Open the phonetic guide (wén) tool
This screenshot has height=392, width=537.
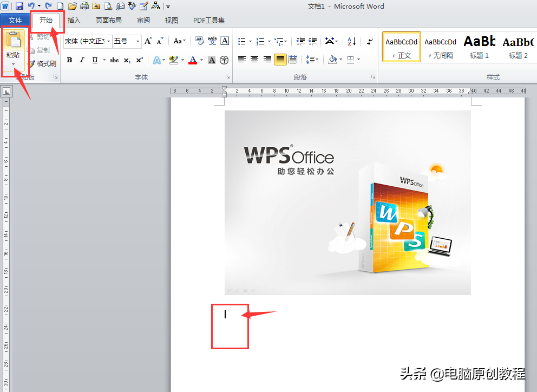(x=212, y=41)
